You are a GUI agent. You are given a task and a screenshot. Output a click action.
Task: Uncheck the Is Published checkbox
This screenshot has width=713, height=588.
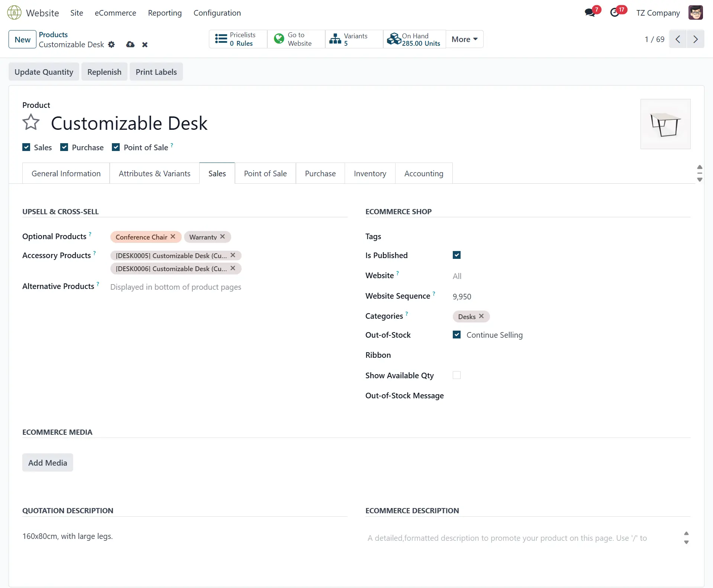[x=456, y=255]
